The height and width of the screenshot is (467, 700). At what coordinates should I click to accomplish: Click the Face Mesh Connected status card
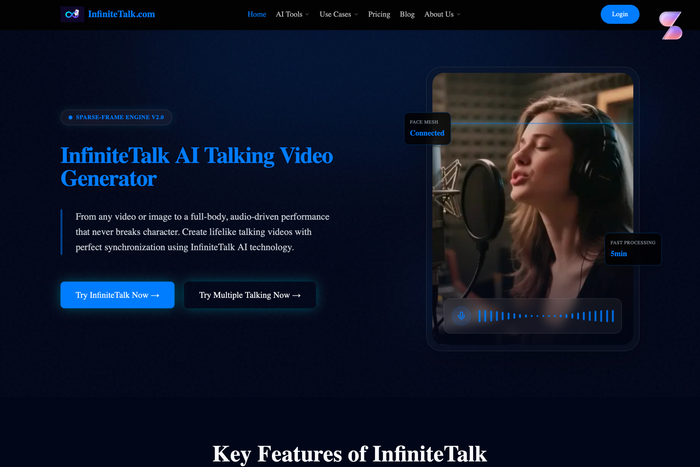pyautogui.click(x=427, y=128)
